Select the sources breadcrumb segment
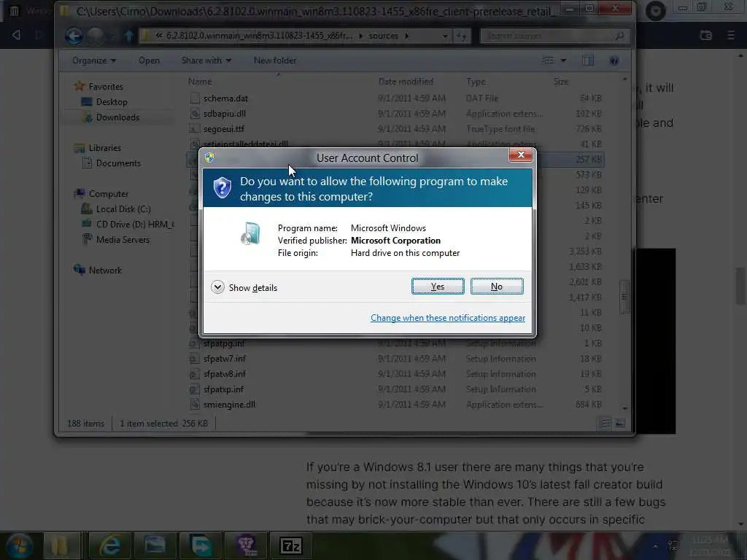The image size is (747, 560). [383, 36]
